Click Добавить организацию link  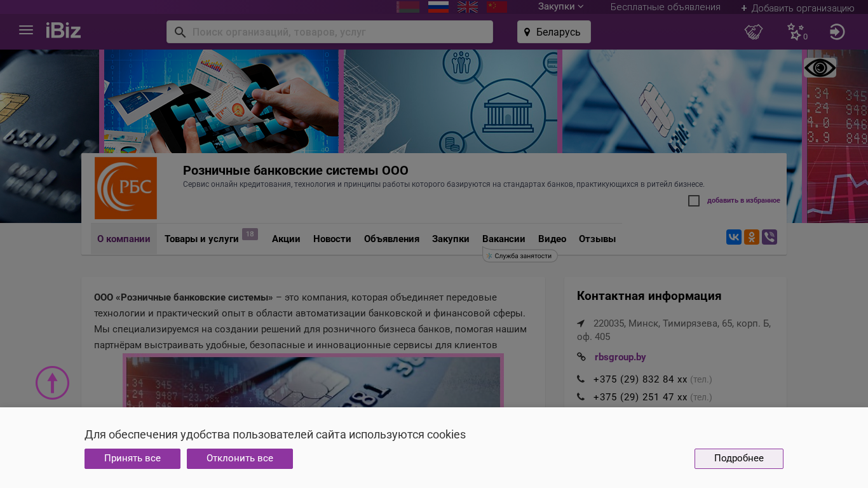point(797,8)
